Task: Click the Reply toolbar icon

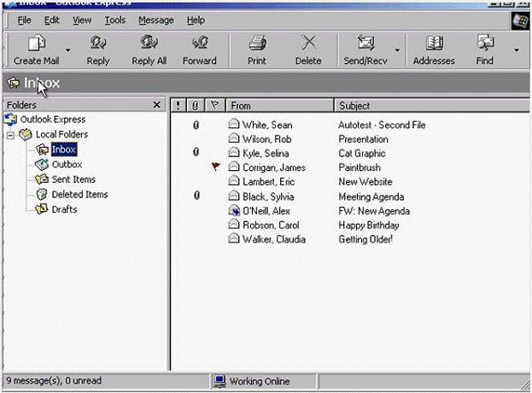Action: point(98,44)
